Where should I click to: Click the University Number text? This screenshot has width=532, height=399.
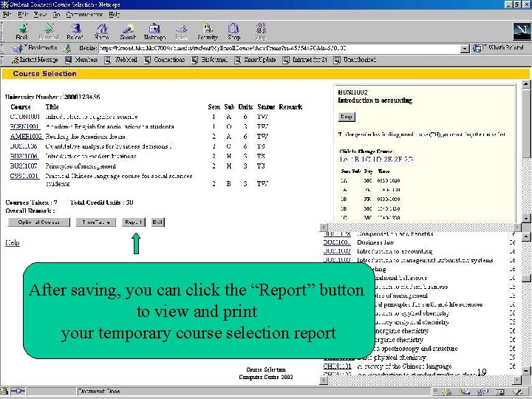[x=52, y=97]
